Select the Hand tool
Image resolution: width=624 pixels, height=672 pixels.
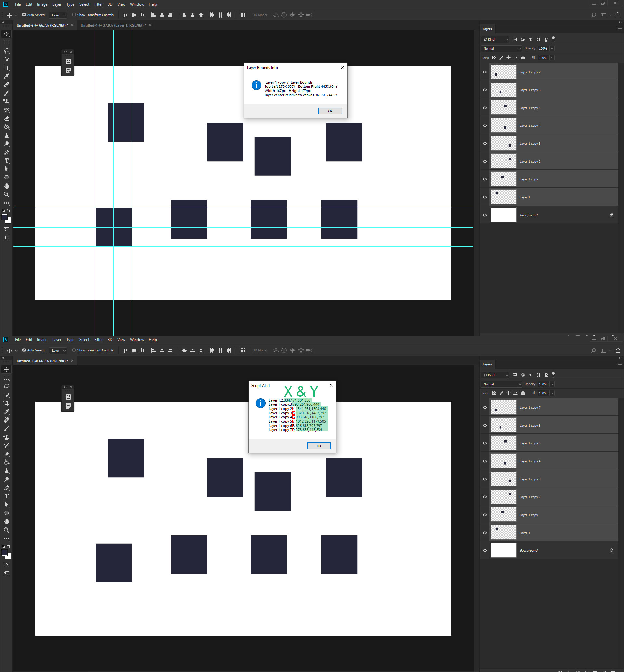coord(6,186)
